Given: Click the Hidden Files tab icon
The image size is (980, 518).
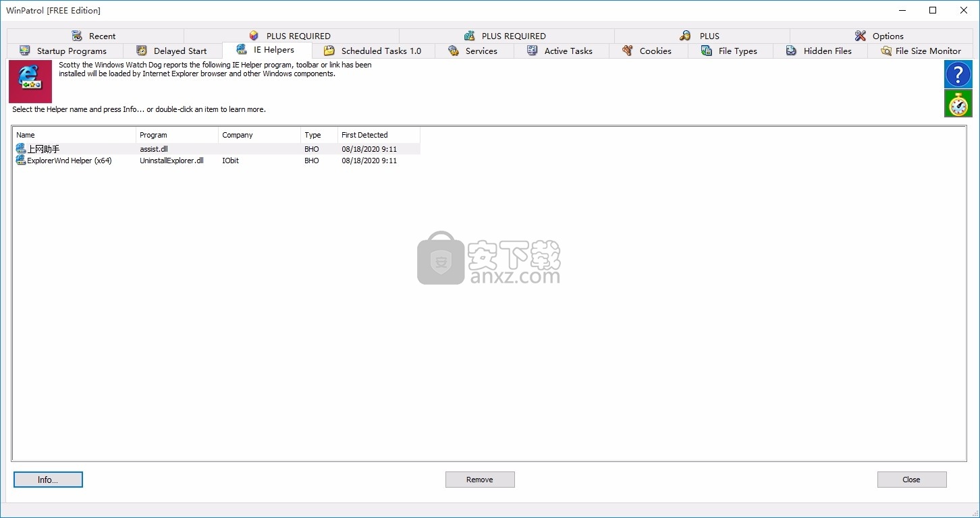Looking at the screenshot, I should (792, 51).
